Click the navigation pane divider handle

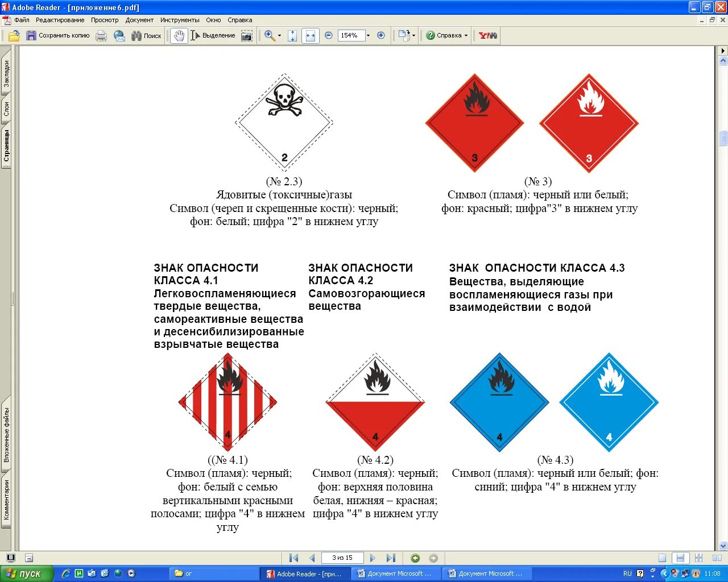[14, 298]
